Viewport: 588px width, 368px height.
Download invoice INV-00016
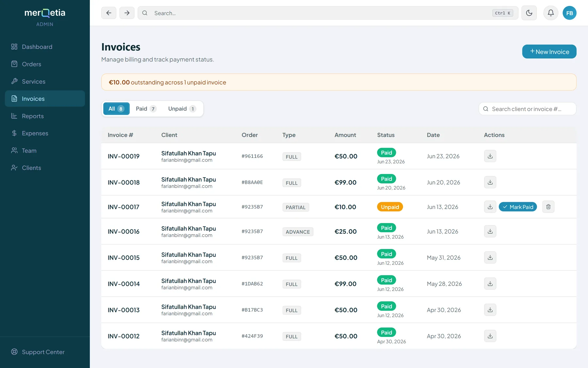point(490,231)
